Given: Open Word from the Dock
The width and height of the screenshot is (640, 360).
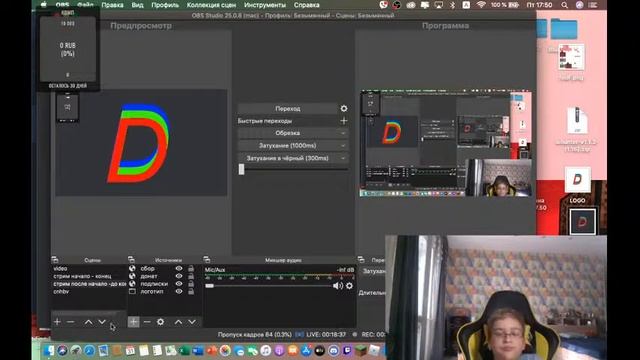Looking at the screenshot, I should click(x=198, y=351).
